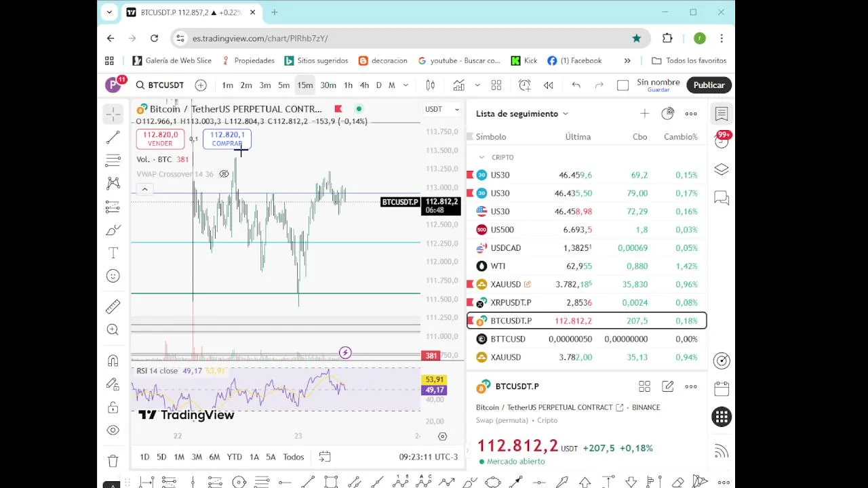Open Todos los favoritos bookmarks folder
This screenshot has width=868, height=488.
click(x=689, y=60)
